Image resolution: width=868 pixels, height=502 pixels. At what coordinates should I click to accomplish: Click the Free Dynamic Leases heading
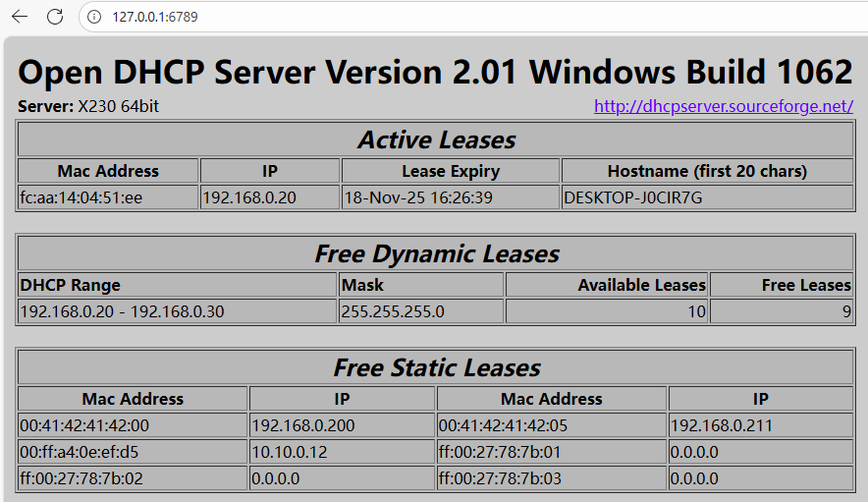coord(436,253)
